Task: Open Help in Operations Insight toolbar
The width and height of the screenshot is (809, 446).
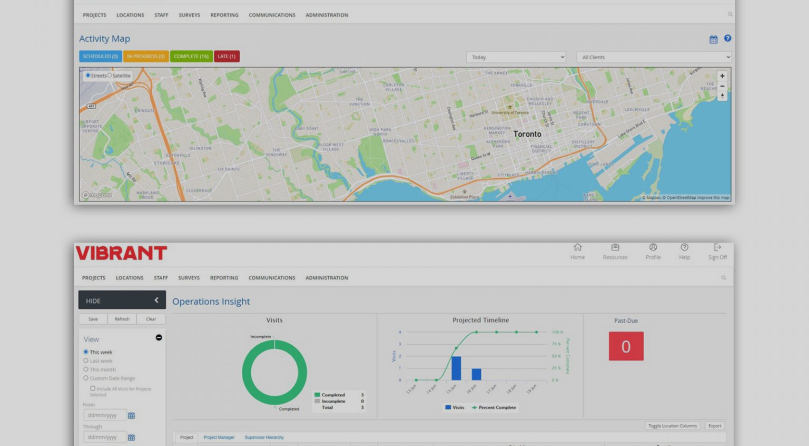Action: point(684,251)
